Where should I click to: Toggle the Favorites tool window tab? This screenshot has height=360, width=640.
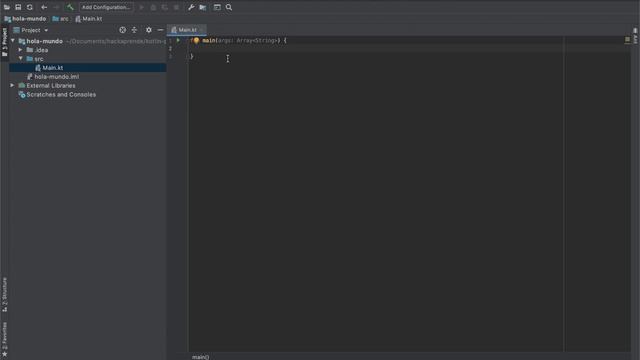[4, 340]
